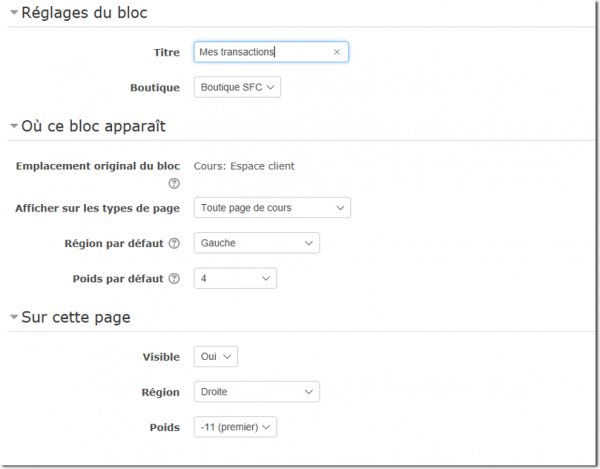Click the Cours: Espace client text

pos(244,166)
